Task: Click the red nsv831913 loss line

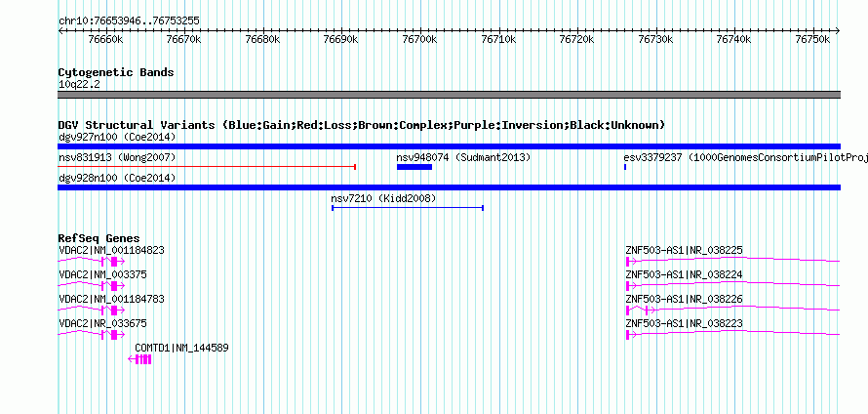Action: (x=207, y=166)
